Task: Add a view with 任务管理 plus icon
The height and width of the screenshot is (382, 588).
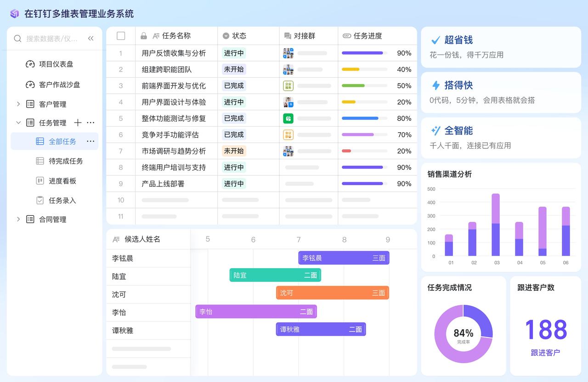Action: point(78,123)
